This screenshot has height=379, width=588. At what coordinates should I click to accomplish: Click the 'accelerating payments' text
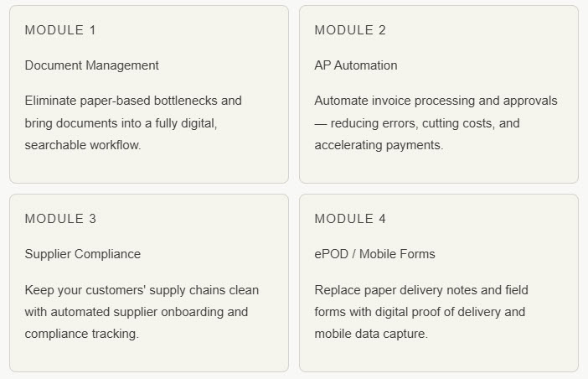pos(379,145)
